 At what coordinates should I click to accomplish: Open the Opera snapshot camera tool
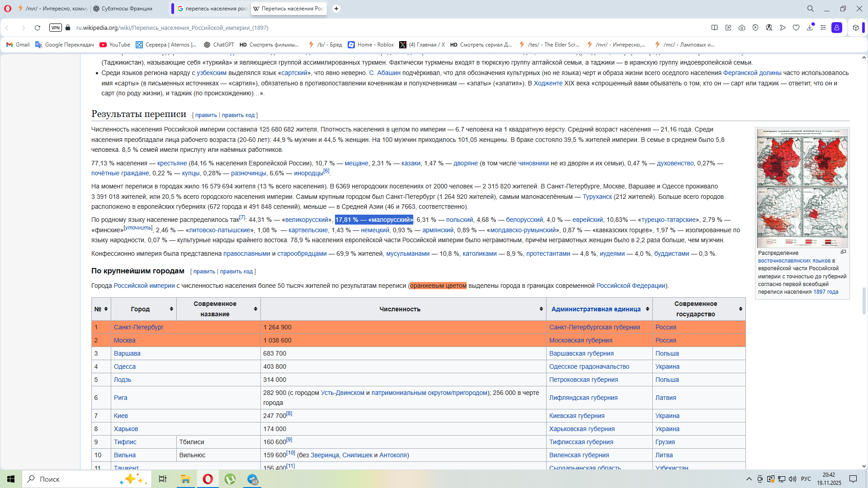pos(742,28)
